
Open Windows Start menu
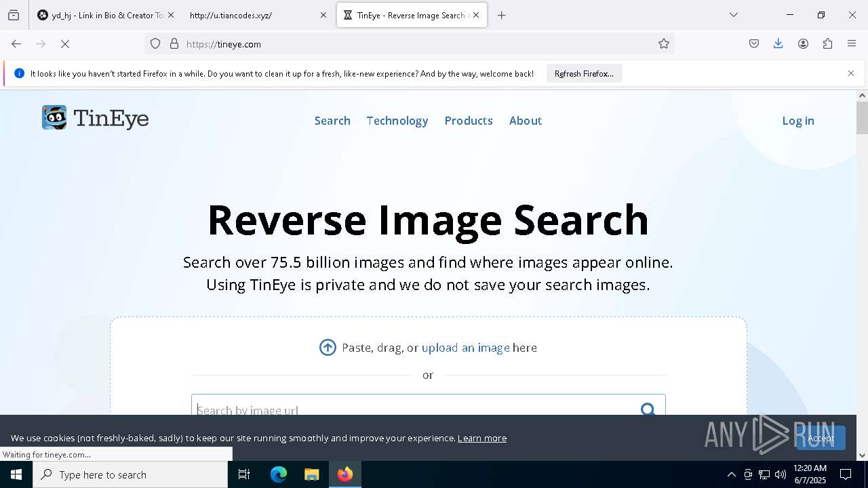pos(16,474)
